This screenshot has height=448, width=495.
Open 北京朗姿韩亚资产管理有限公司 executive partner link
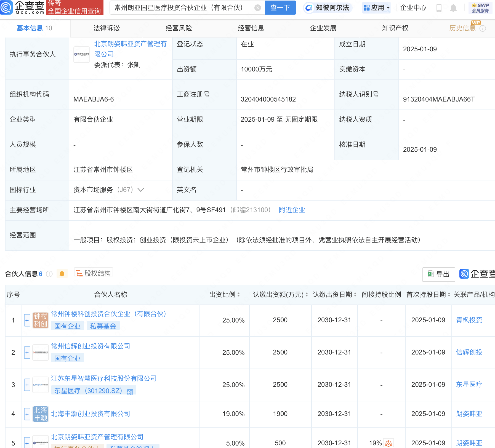tap(130, 49)
